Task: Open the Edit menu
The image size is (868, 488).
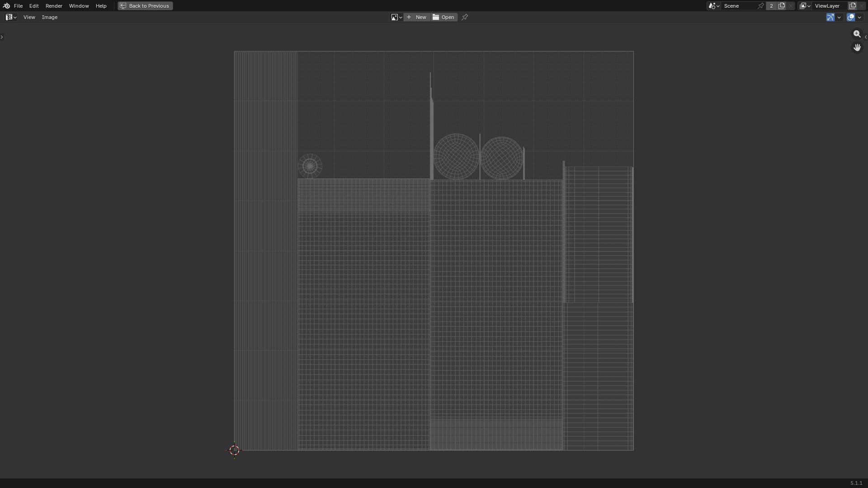Action: click(34, 6)
